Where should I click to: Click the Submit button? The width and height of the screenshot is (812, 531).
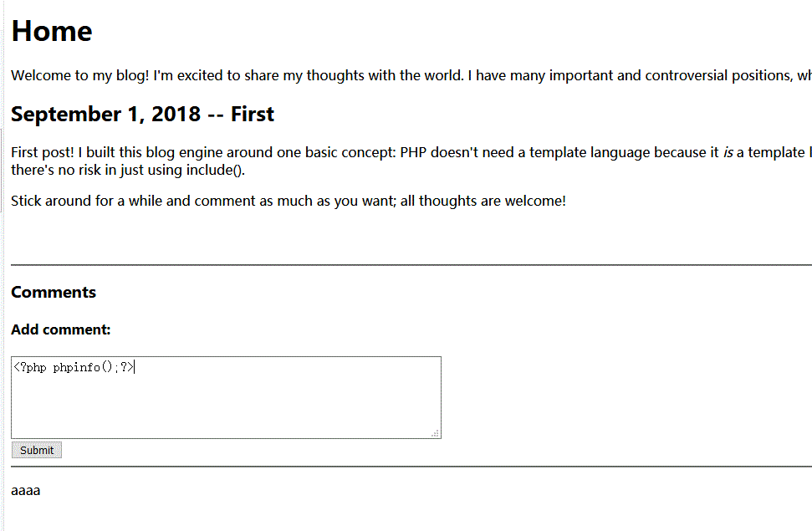pos(37,450)
